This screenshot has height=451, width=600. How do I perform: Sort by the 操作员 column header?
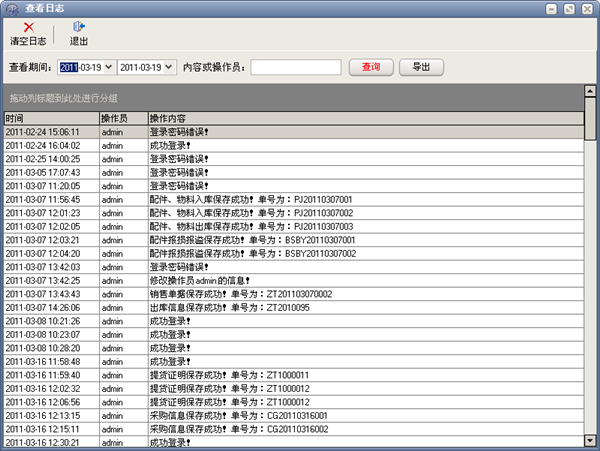[x=122, y=118]
